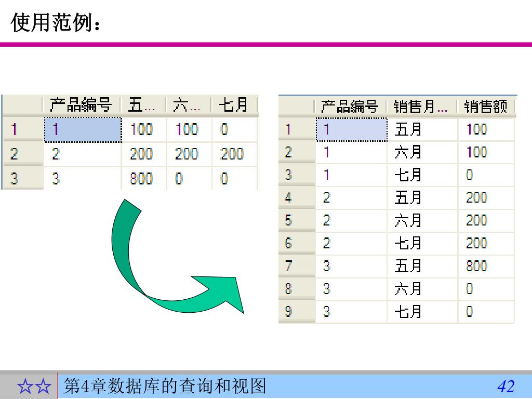Screen dimensions: 532x399
Task: Click 七月 column value 200 for product 2
Action: pos(234,154)
